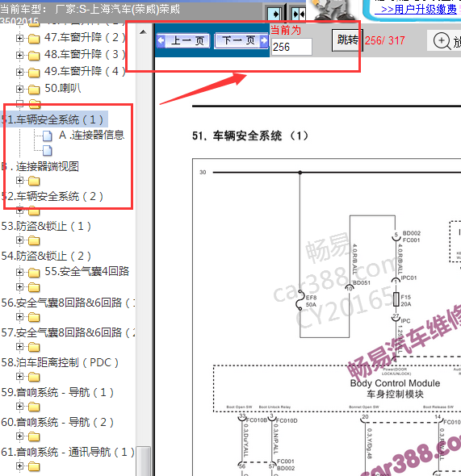Click the F15 20A fuse label
The height and width of the screenshot is (476, 461).
(406, 300)
